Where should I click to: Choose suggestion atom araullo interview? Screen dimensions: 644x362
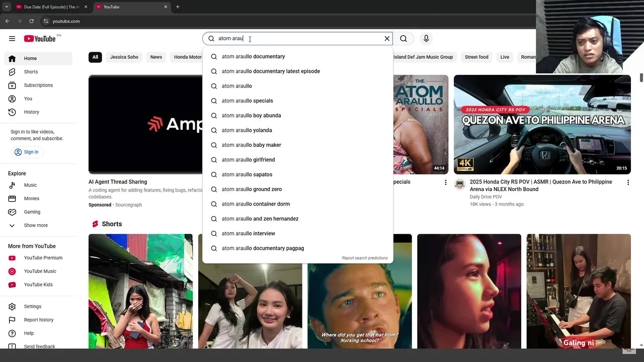297,233
